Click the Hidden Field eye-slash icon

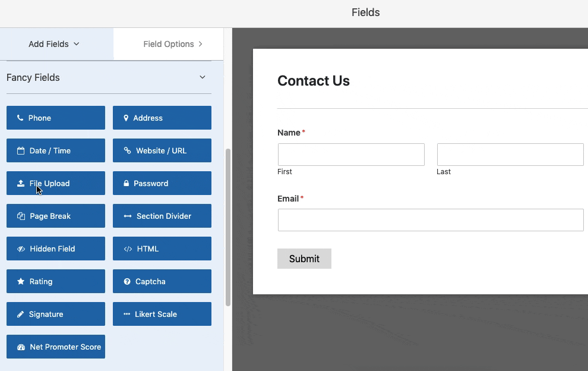coord(21,249)
